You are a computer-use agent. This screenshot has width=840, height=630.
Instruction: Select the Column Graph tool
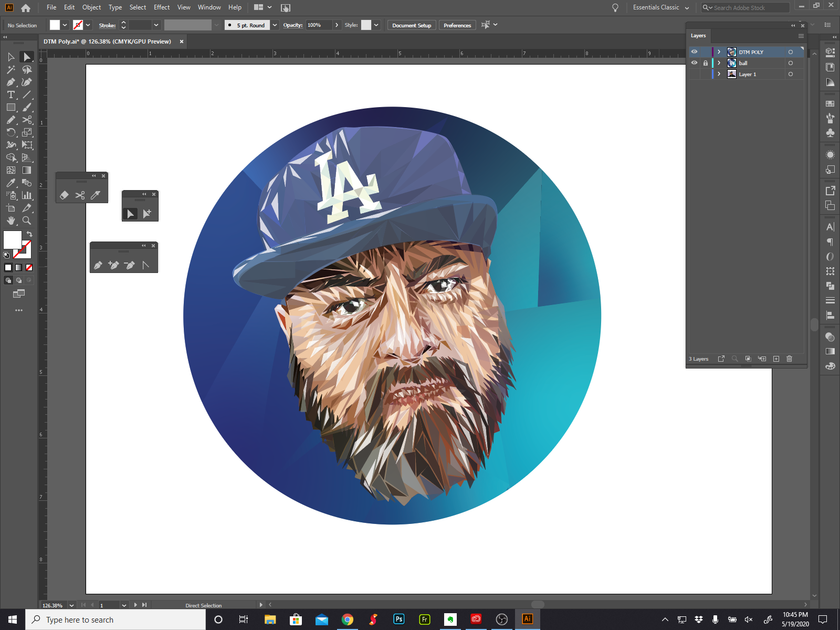tap(27, 195)
